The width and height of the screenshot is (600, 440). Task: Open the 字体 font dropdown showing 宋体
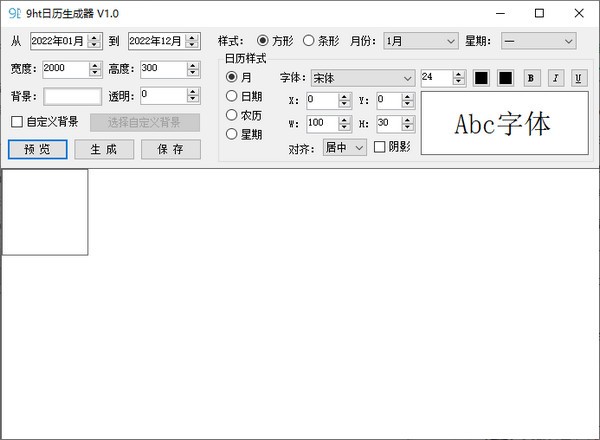tap(360, 78)
